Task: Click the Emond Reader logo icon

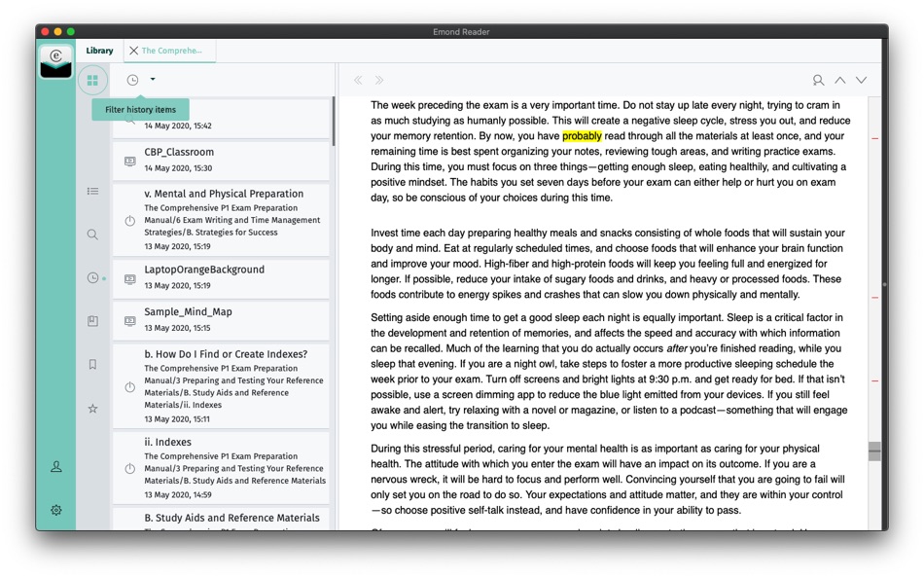Action: (x=56, y=62)
